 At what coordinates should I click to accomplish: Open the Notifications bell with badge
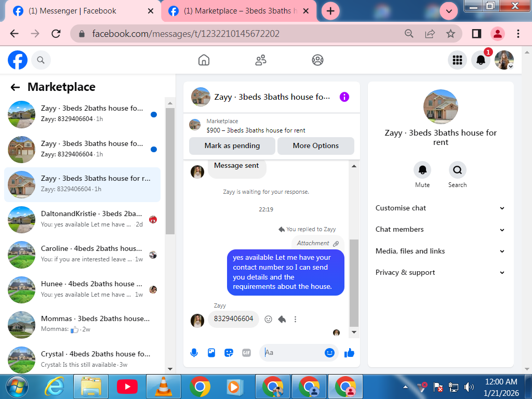[481, 60]
